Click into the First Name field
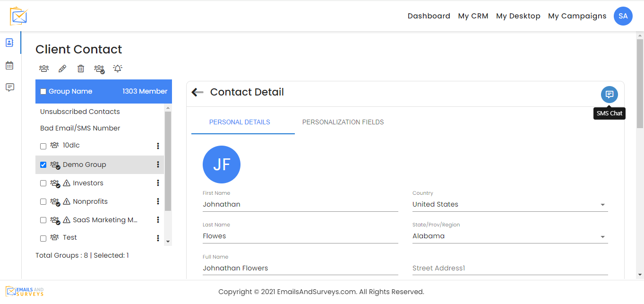The height and width of the screenshot is (304, 644). [x=300, y=204]
